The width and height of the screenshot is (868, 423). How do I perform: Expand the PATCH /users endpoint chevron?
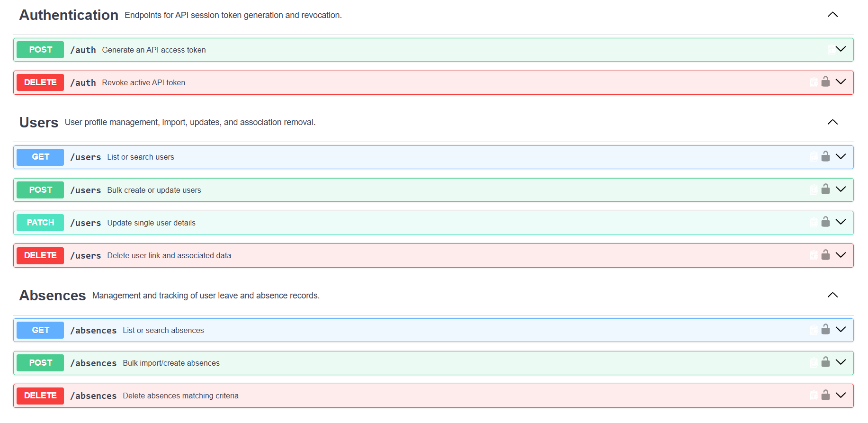tap(841, 222)
